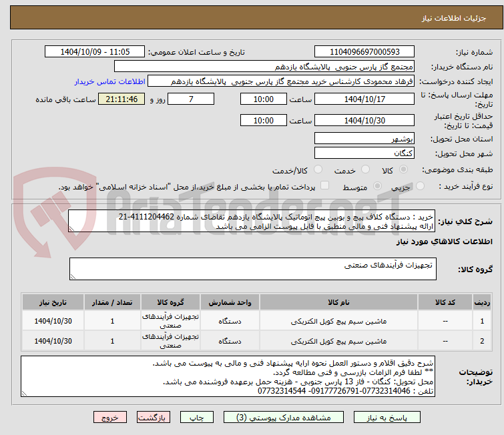Screen dimensions: 504x435
Task: Click the شرح کلی نیاز text area
Action: pyautogui.click(x=252, y=222)
